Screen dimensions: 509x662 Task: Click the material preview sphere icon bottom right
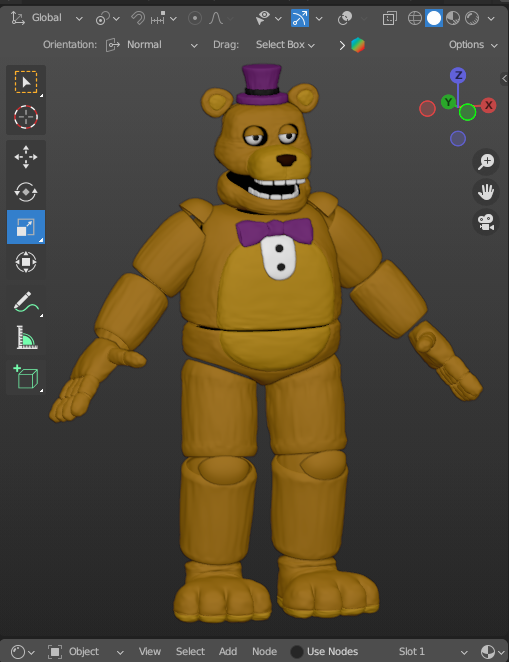point(488,652)
